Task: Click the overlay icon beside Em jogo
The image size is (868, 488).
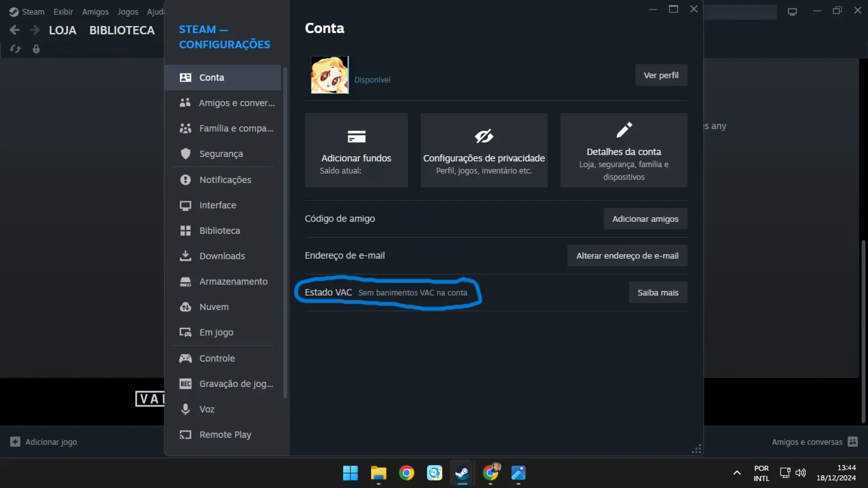Action: [186, 332]
